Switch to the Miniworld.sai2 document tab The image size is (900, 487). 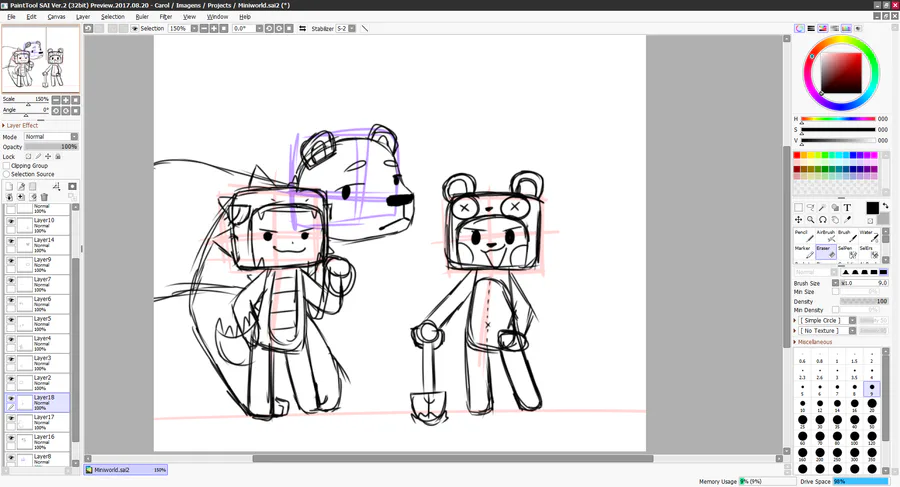(x=126, y=470)
